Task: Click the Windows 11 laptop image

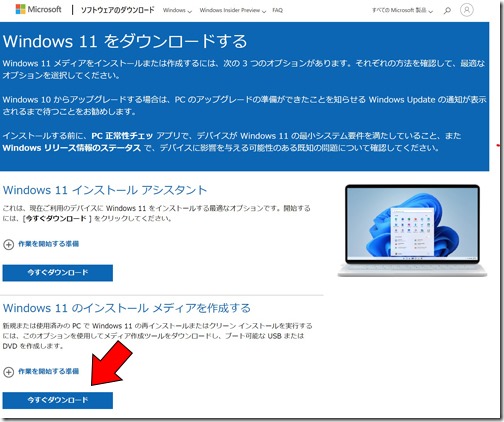Action: [x=412, y=230]
